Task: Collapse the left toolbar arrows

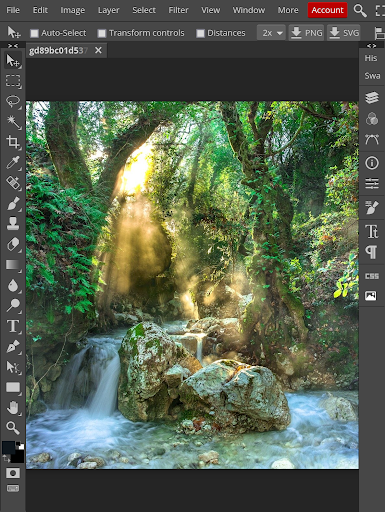Action: click(13, 45)
